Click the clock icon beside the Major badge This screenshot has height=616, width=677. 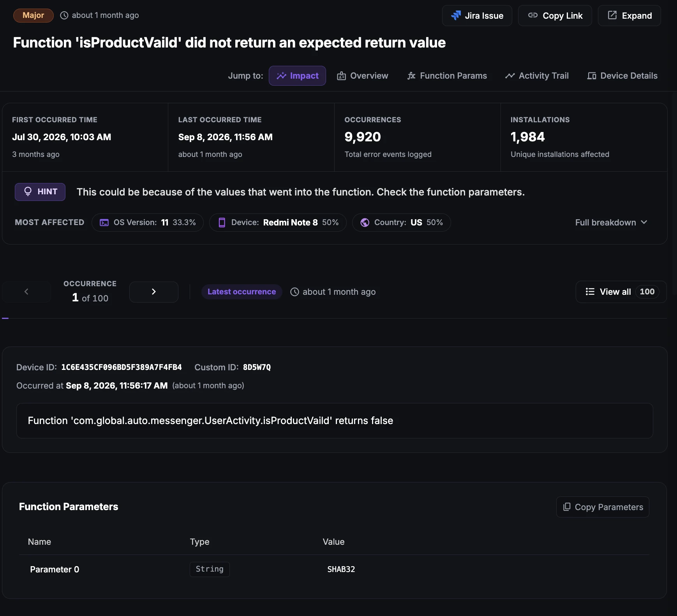[x=64, y=15]
